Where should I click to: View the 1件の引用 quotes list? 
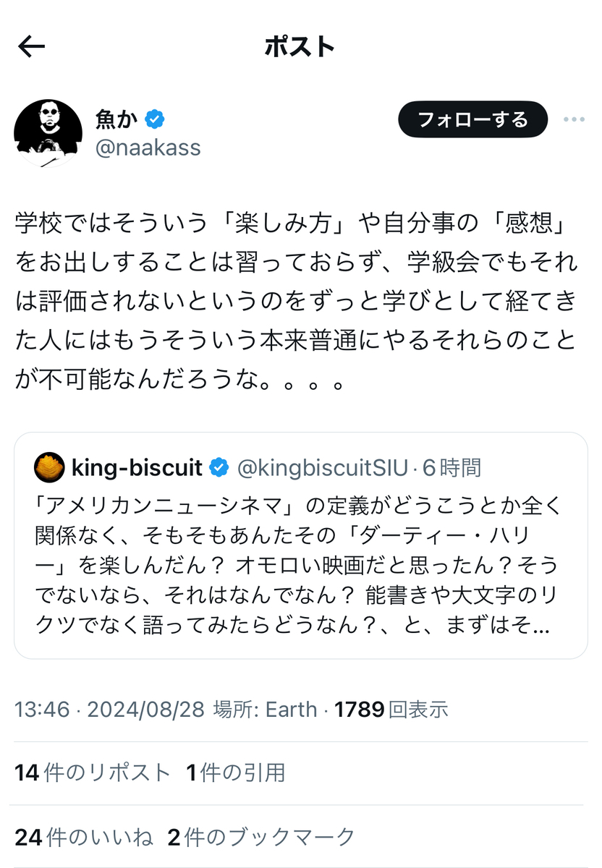[x=236, y=773]
